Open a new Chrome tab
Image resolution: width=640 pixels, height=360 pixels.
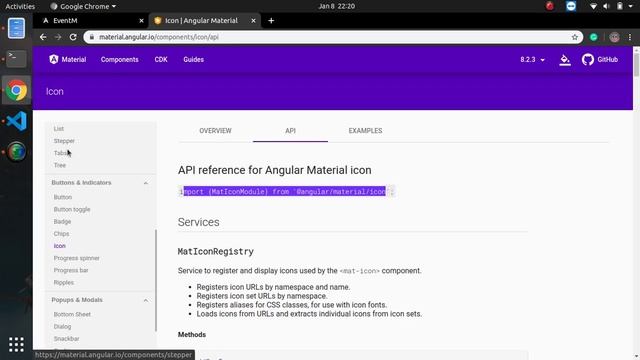pos(271,20)
